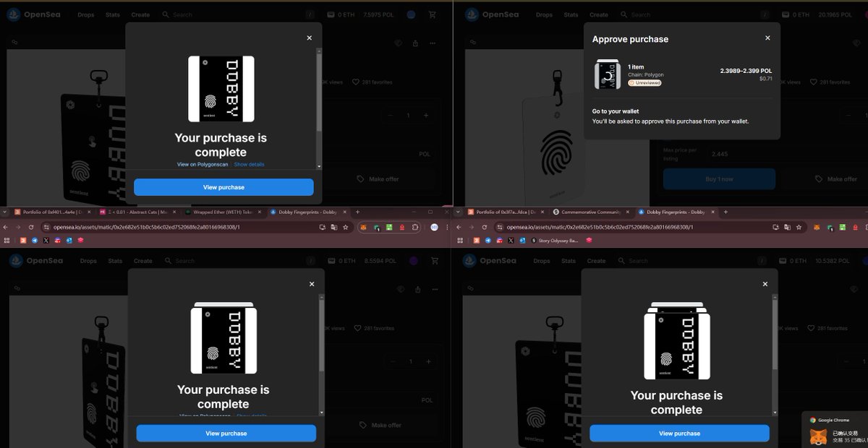This screenshot has height=448, width=868.
Task: Open Extensions puzzle menu in 8.5594 browser
Action: [415, 227]
